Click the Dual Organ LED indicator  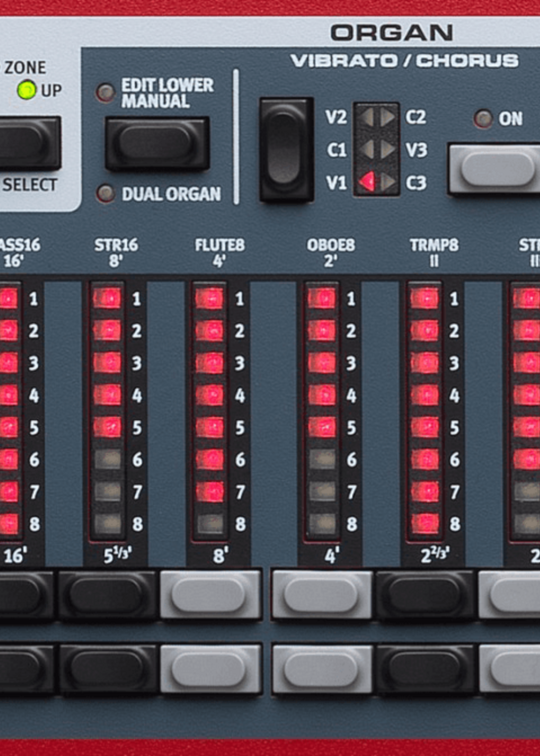(x=105, y=193)
